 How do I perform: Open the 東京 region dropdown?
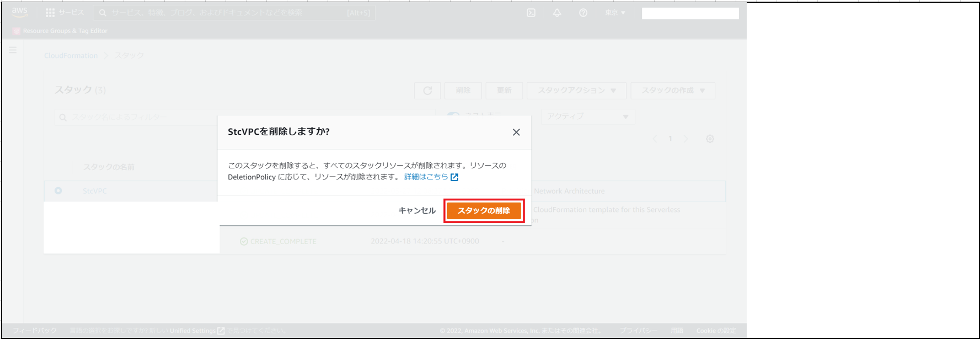615,13
